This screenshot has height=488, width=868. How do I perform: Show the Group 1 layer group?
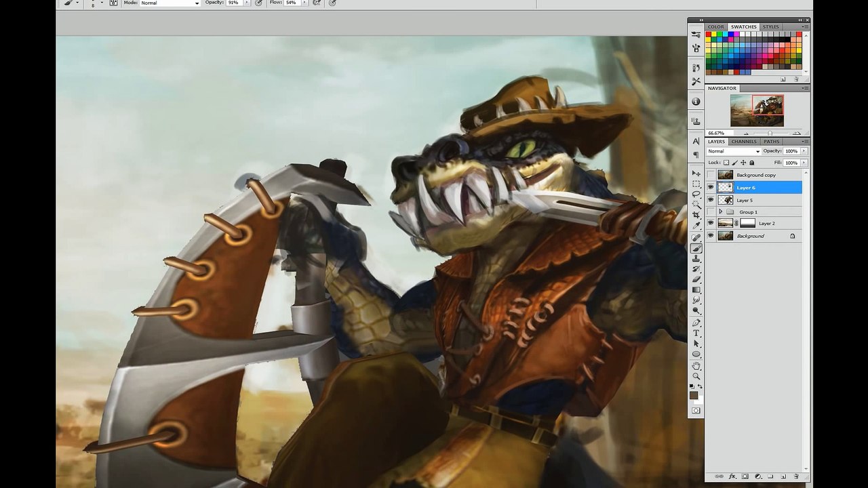711,212
